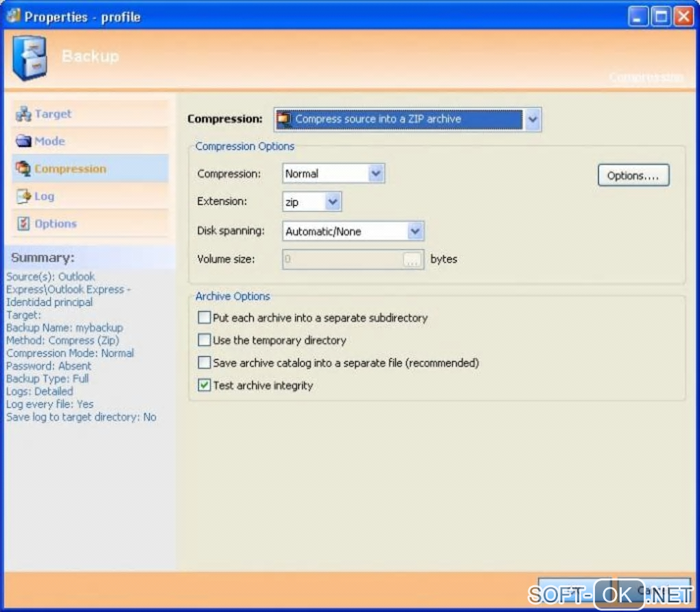Click 'Compression Mode: Normal' summary line
The height and width of the screenshot is (612, 700).
click(x=70, y=353)
